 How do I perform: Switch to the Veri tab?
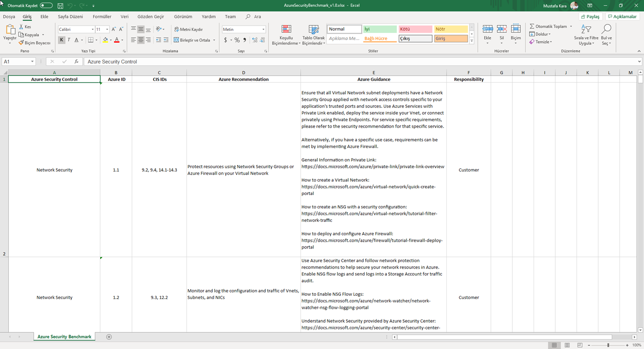125,17
